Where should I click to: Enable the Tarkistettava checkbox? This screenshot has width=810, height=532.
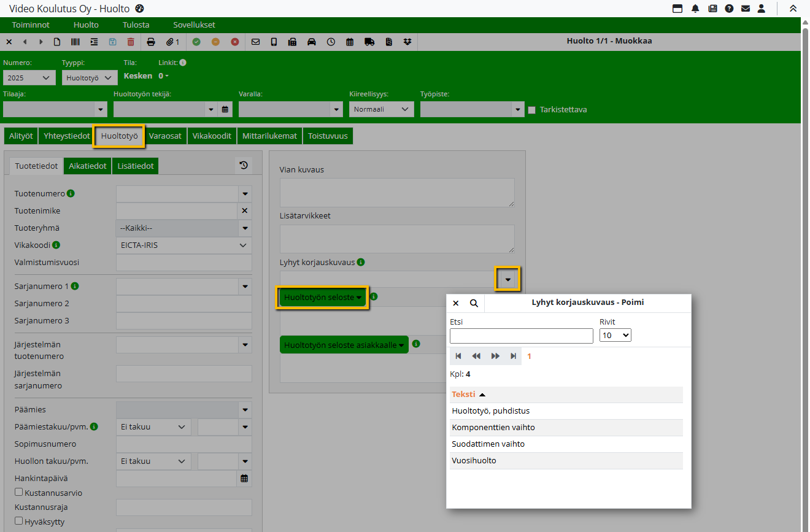pos(532,110)
